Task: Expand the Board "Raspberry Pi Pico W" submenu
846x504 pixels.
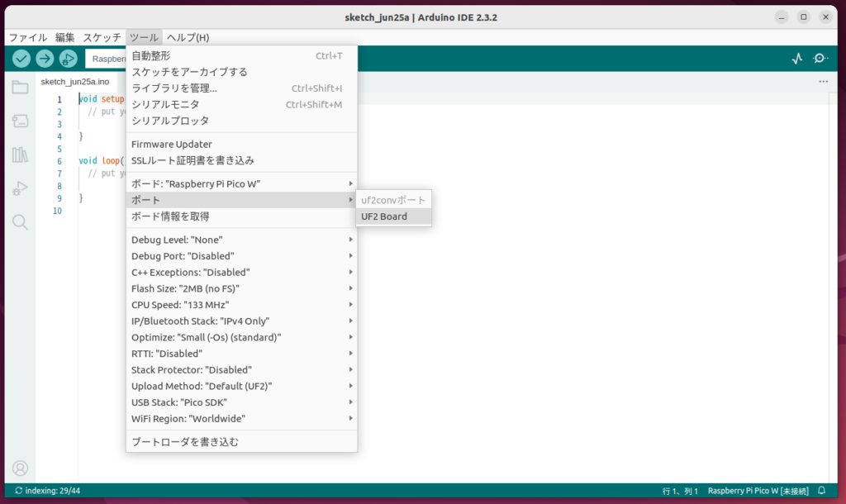Action: 241,183
